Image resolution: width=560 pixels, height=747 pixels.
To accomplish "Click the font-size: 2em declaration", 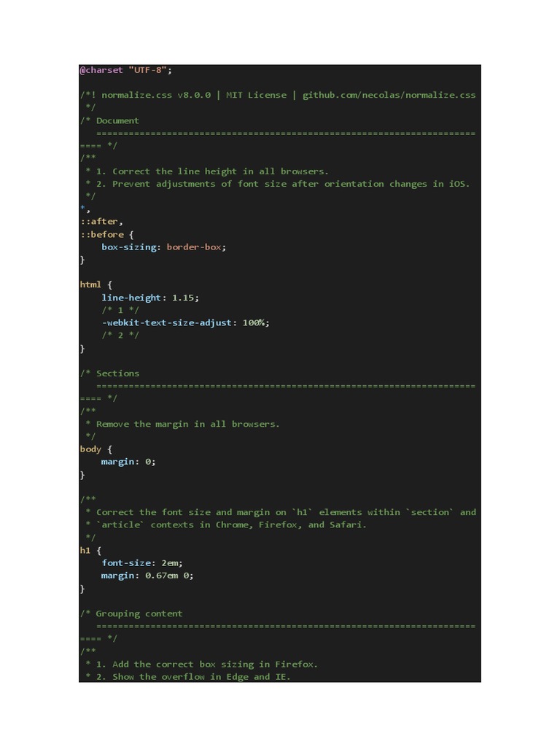I will tap(142, 563).
